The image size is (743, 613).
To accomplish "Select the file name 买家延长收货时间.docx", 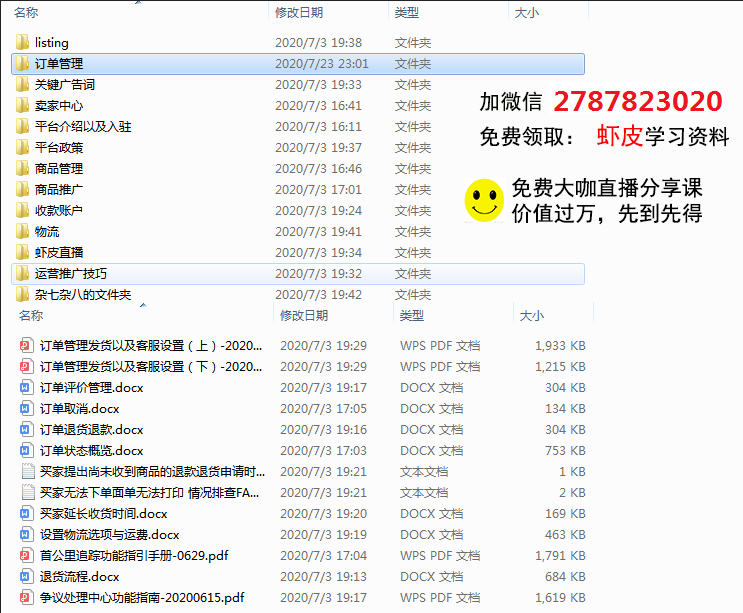I will point(104,514).
